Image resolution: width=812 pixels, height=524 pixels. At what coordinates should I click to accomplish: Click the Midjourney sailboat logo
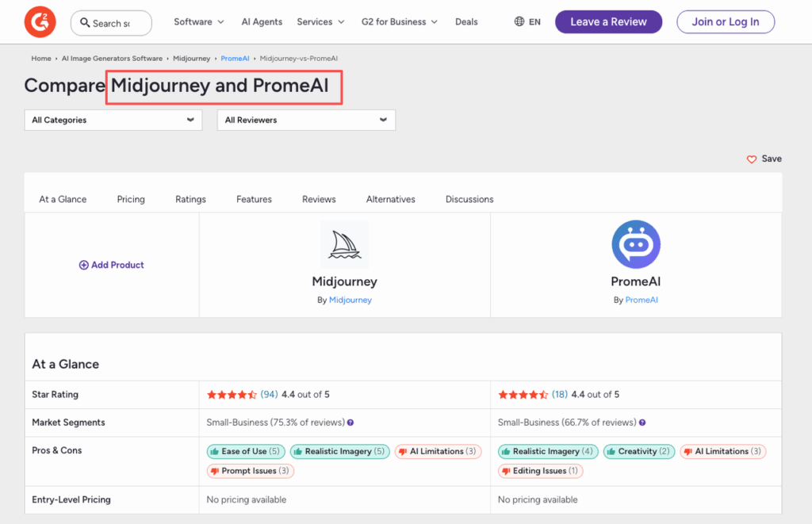pos(344,244)
